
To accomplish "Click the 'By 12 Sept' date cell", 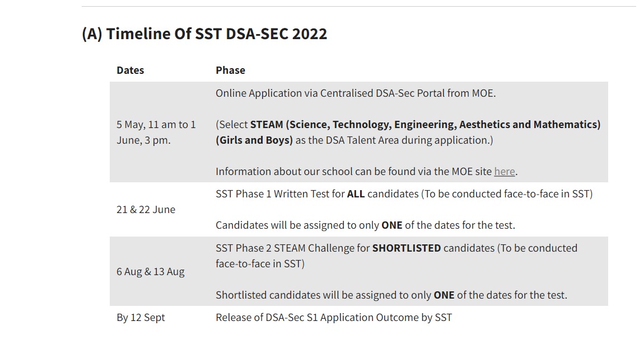I will [x=141, y=318].
